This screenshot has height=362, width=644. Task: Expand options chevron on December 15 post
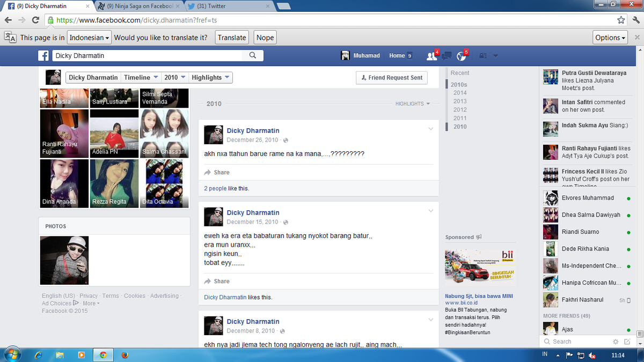(430, 211)
